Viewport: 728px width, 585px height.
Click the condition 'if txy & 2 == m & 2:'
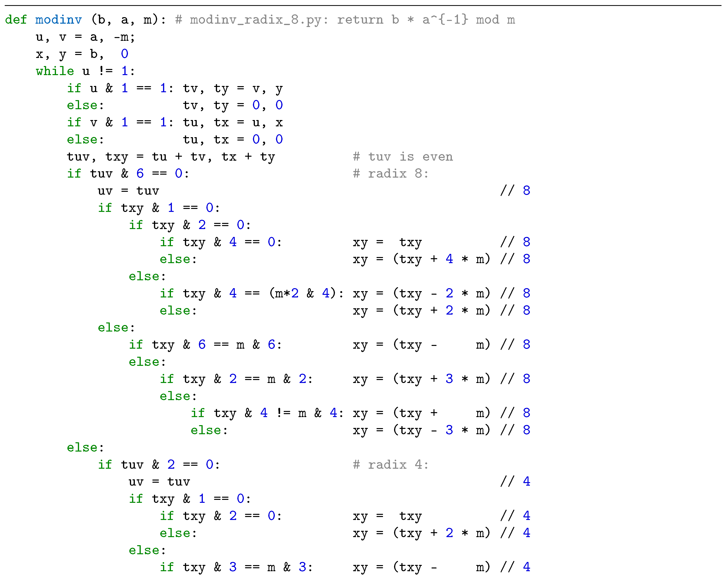[236, 379]
